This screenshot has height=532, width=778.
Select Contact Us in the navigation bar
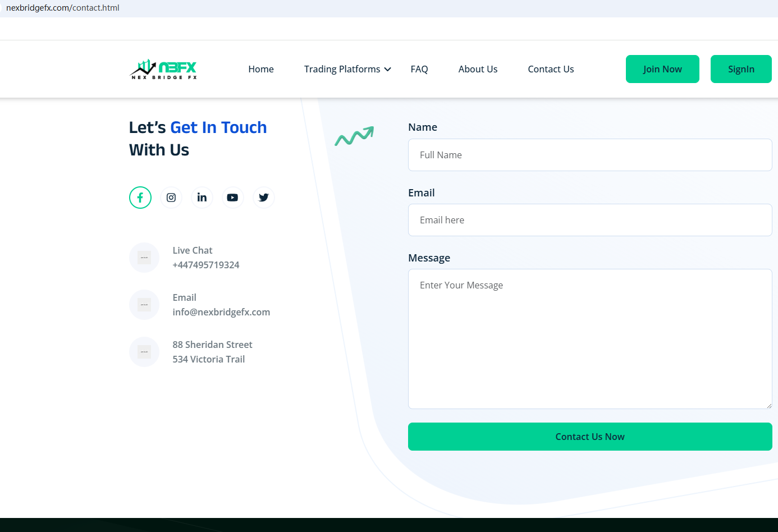tap(551, 69)
